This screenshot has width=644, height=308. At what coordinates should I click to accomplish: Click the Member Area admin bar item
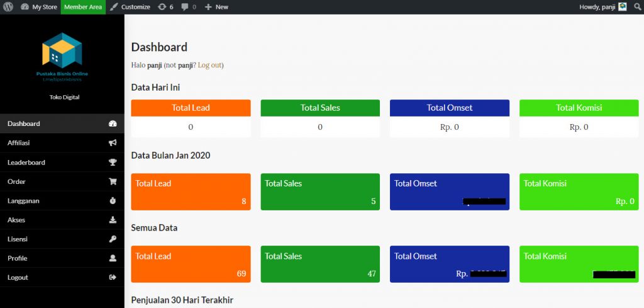coord(83,7)
